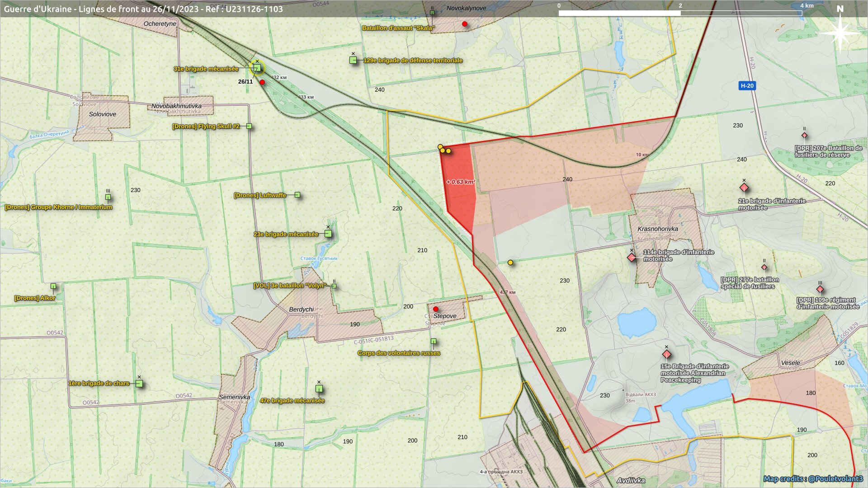Click the Semenivka village label
This screenshot has width=868, height=488.
click(x=234, y=397)
